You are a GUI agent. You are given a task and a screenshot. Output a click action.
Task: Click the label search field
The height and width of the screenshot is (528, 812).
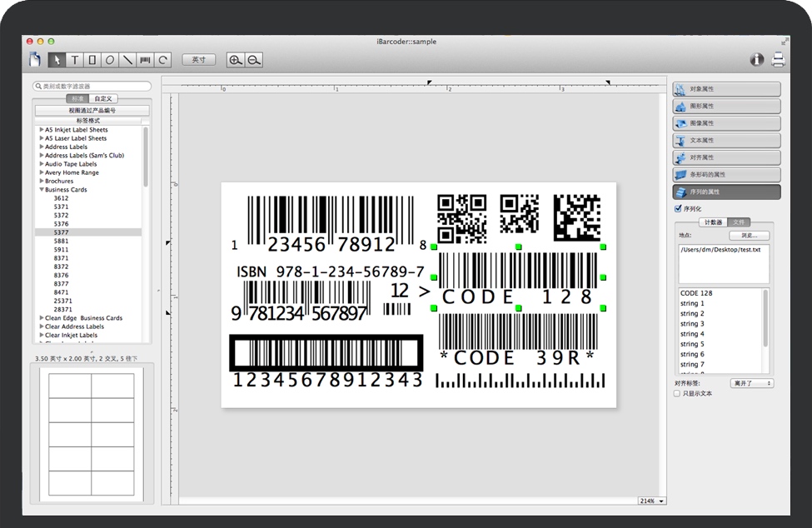coord(92,87)
